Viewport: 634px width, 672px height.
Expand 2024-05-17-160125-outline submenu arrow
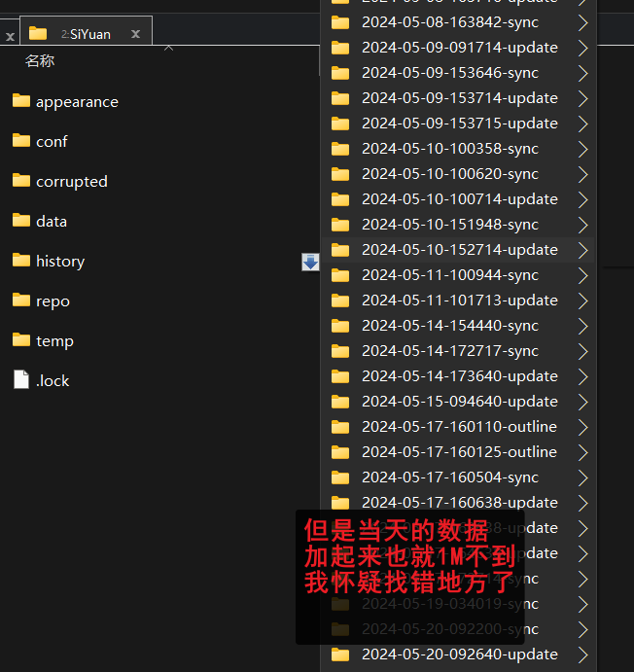[x=582, y=452]
